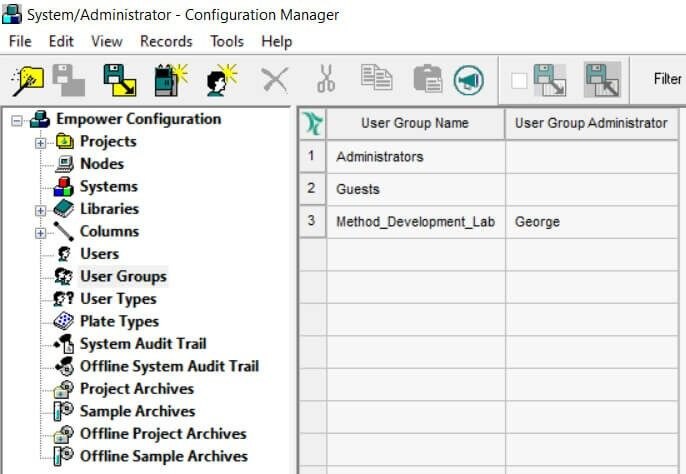The image size is (686, 474).
Task: Create new project via toolbar icon
Action: (172, 81)
